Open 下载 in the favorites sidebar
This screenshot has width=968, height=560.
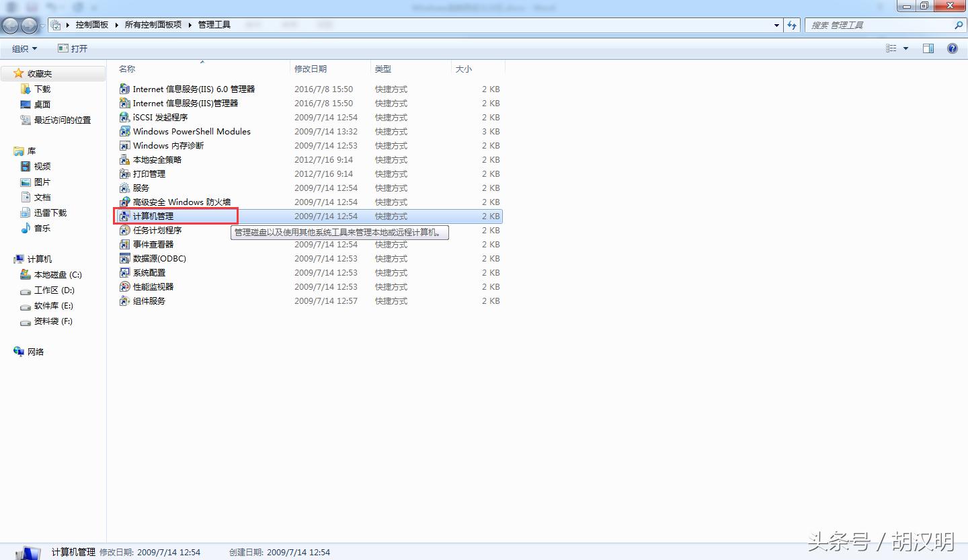coord(42,89)
